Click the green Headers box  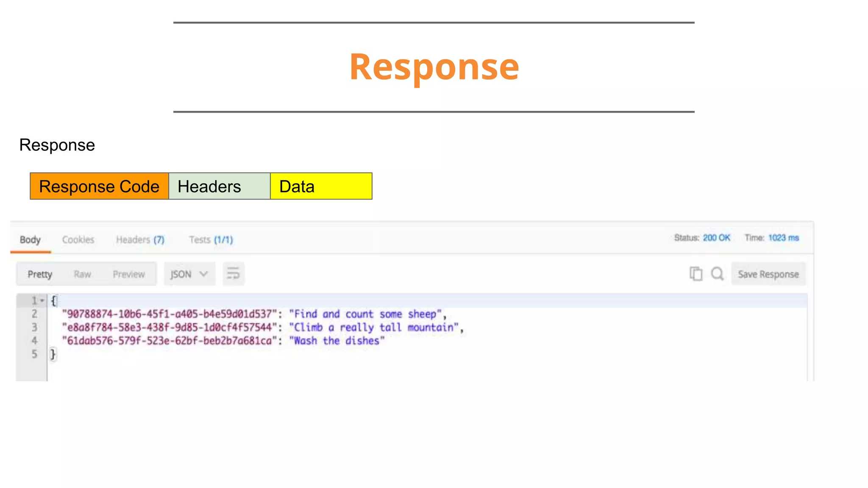219,186
